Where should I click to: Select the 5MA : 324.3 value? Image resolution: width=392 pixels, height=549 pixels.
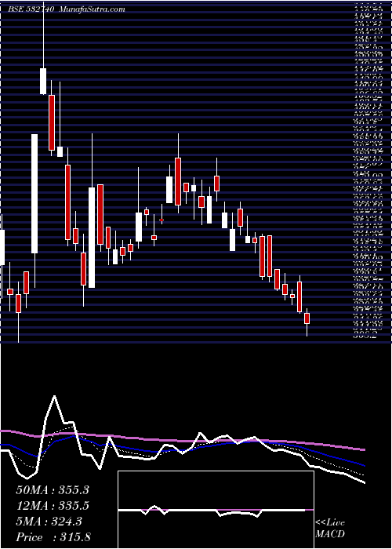tap(49, 522)
